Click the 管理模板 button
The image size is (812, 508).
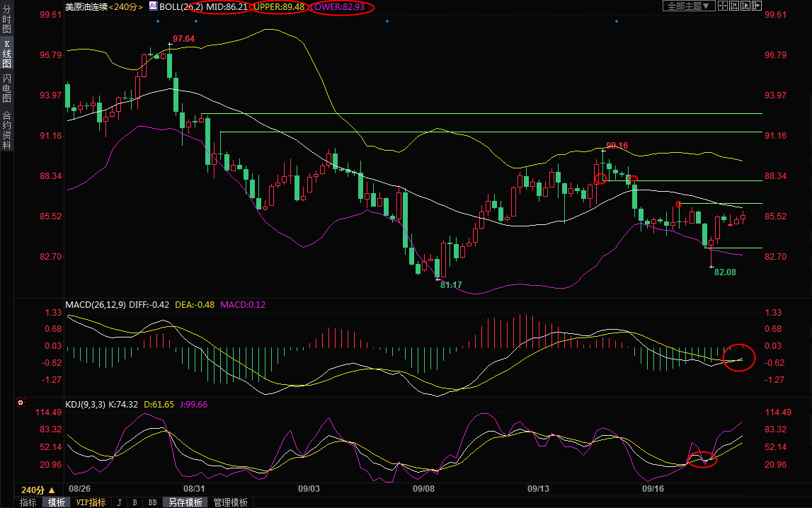[x=230, y=502]
